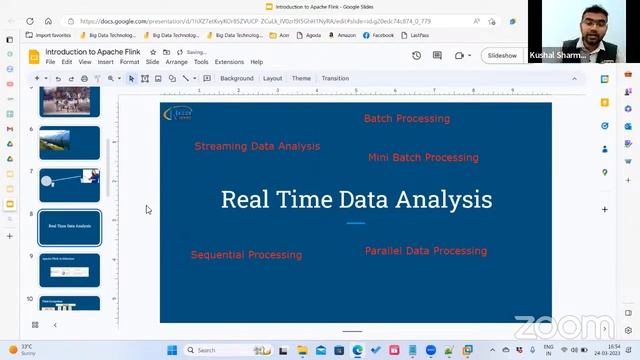Image resolution: width=640 pixels, height=360 pixels.
Task: Select slide 7 thumbnail
Action: [x=69, y=185]
